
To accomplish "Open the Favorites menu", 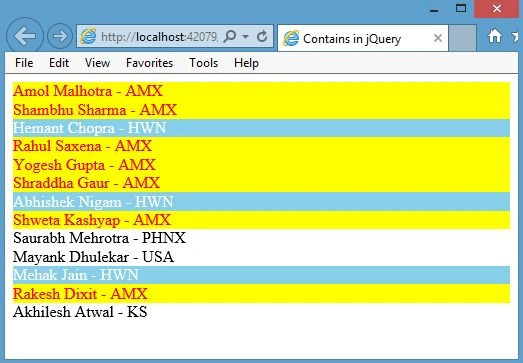I will click(149, 63).
